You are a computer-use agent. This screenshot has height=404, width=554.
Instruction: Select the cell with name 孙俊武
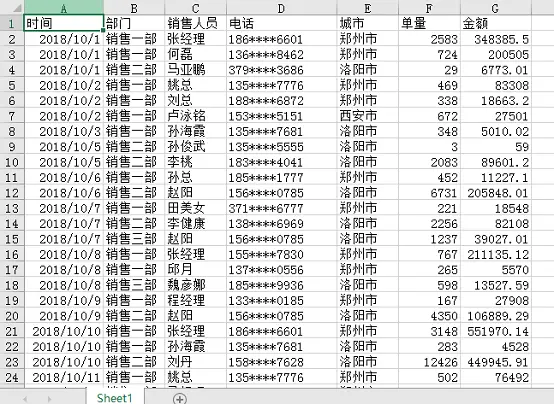tap(195, 146)
